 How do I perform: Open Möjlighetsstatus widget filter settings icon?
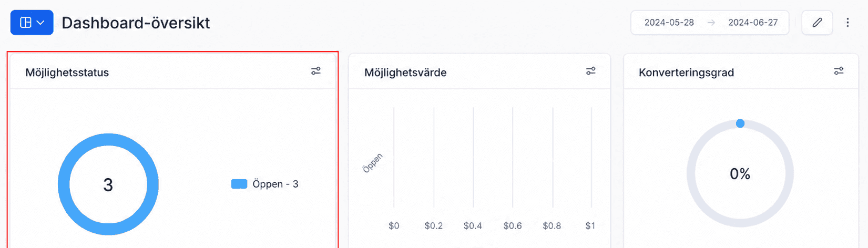pos(315,71)
